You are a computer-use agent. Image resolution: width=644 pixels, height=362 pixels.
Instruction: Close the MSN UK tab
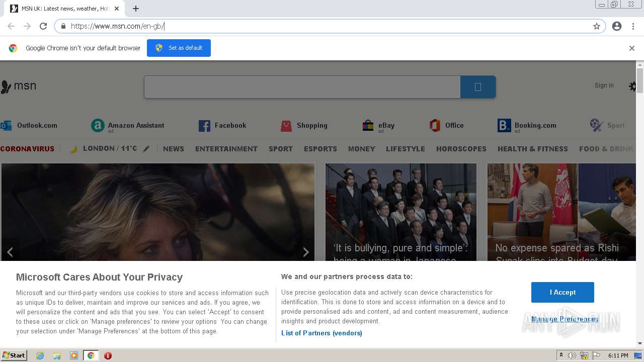coord(116,9)
